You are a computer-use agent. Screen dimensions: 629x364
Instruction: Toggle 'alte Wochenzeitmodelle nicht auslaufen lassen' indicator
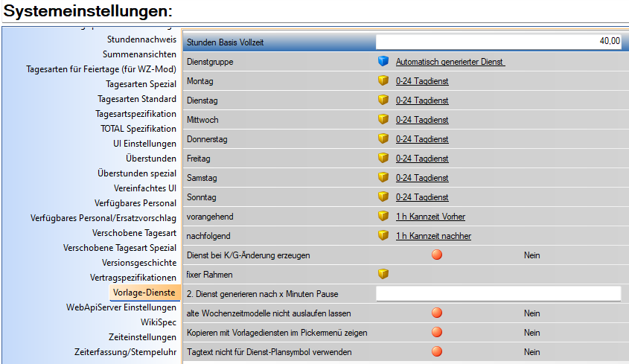[436, 313]
